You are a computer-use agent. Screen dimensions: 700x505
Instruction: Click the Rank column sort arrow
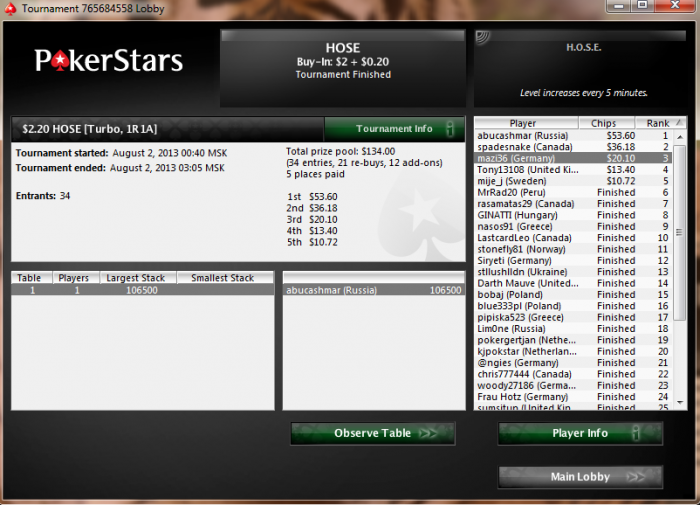tap(679, 122)
